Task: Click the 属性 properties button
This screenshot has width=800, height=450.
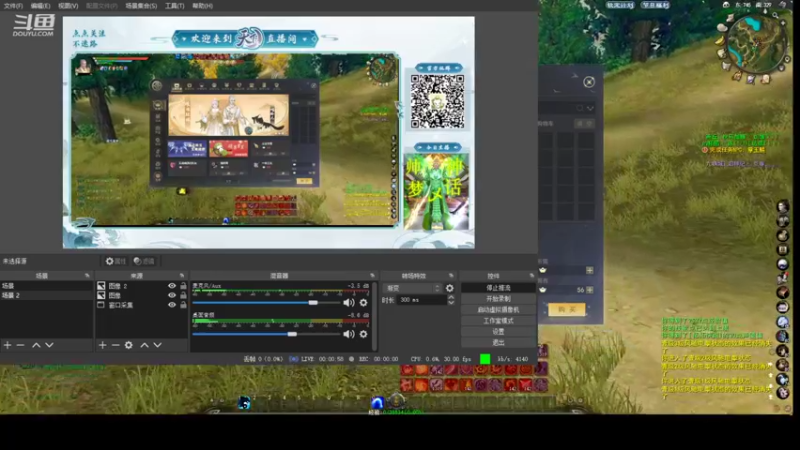Action: coord(116,261)
